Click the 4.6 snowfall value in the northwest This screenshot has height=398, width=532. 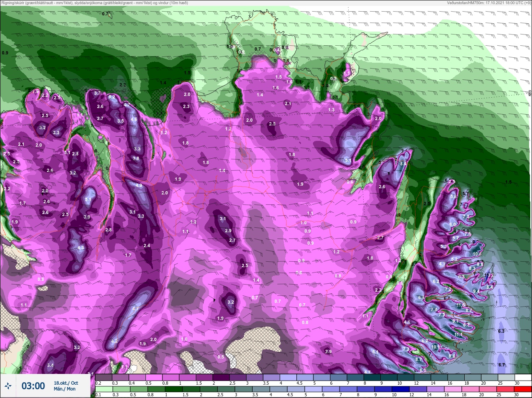(x=134, y=119)
